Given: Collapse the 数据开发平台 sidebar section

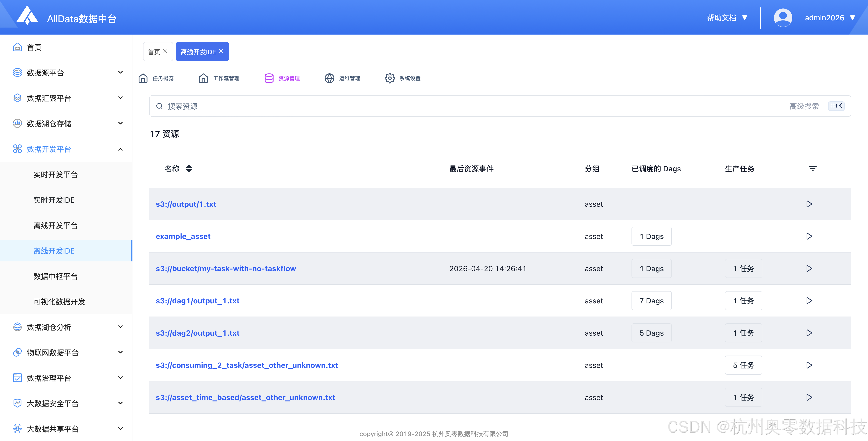Looking at the screenshot, I should 120,149.
